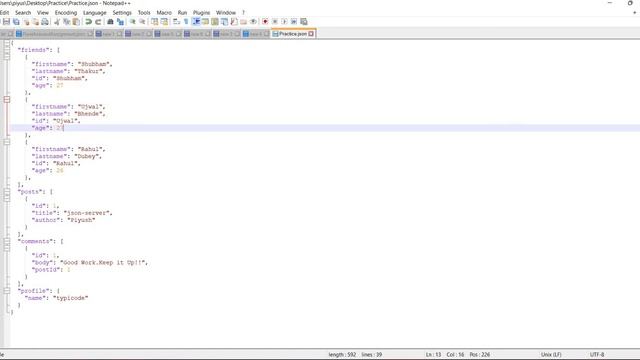Click the Save All toolbar icon

pyautogui.click(x=16, y=21)
